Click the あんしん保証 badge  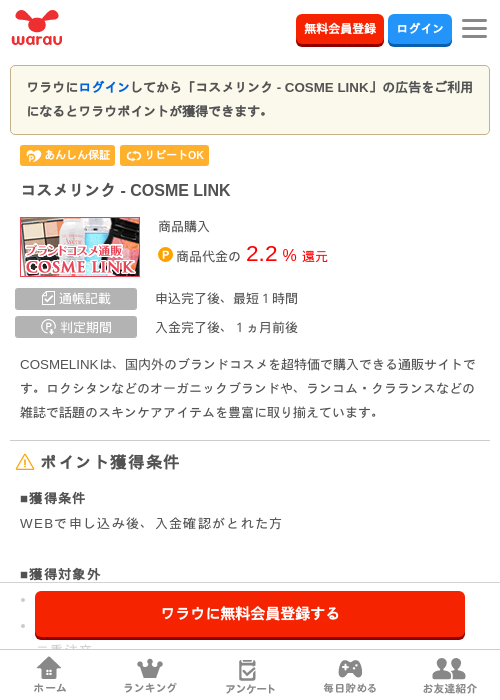tap(67, 155)
